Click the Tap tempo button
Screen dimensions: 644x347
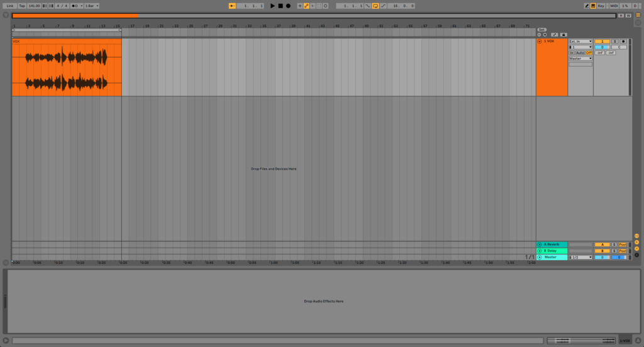22,6
